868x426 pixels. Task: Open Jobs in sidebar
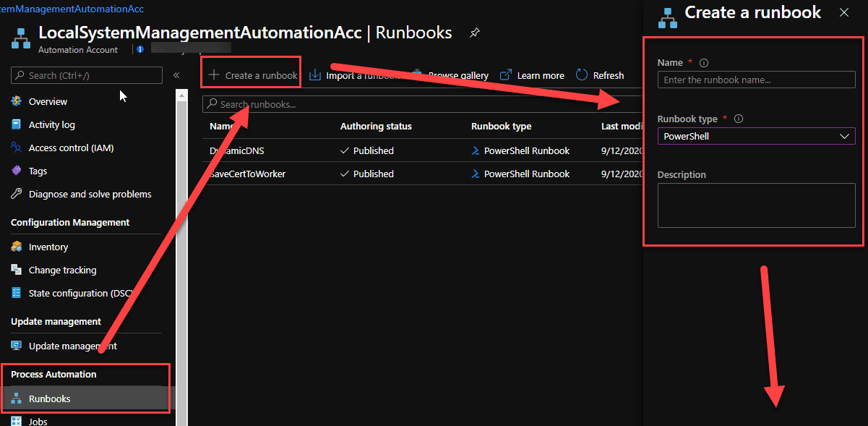(x=38, y=421)
